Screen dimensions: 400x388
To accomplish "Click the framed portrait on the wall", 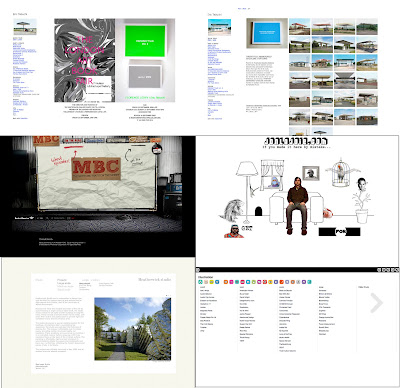I will pos(311,173).
